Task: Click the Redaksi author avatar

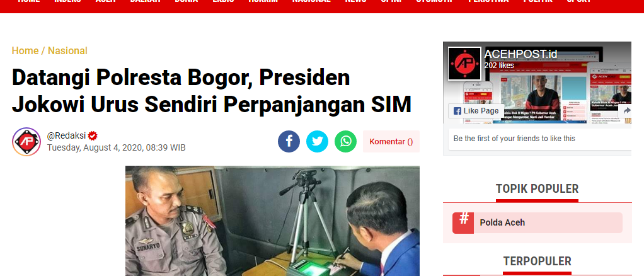Action: point(26,142)
